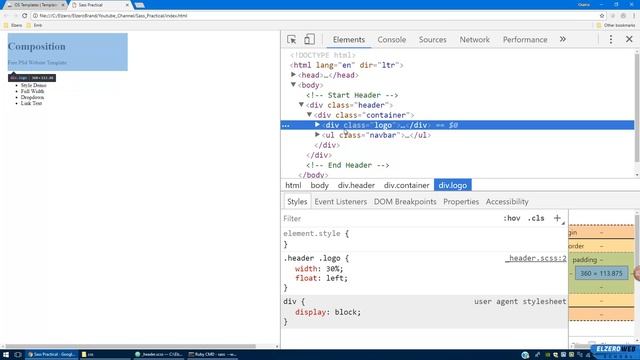
Task: Click the .header .logo selector
Action: (312, 258)
